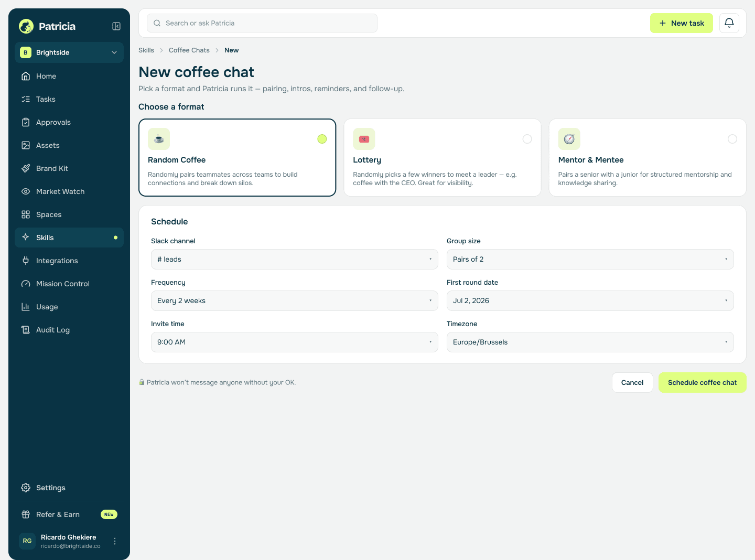Follow the Coffee Chats breadcrumb link
This screenshot has width=755, height=560.
[x=189, y=50]
